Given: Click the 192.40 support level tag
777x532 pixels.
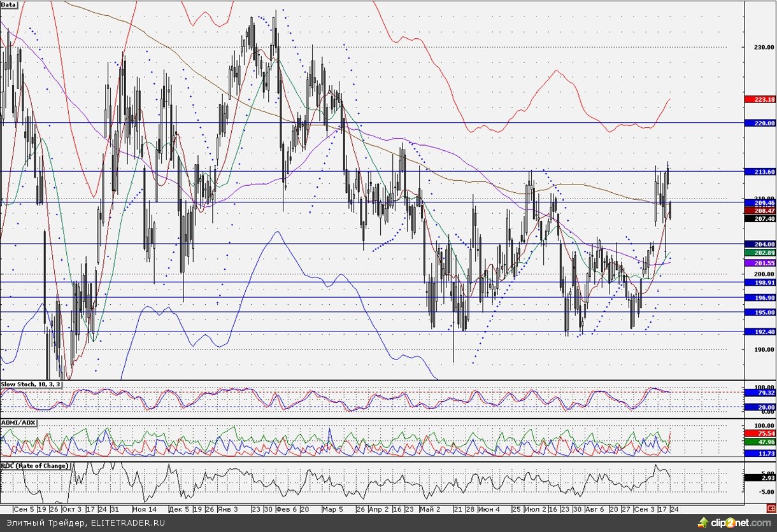Looking at the screenshot, I should click(759, 332).
